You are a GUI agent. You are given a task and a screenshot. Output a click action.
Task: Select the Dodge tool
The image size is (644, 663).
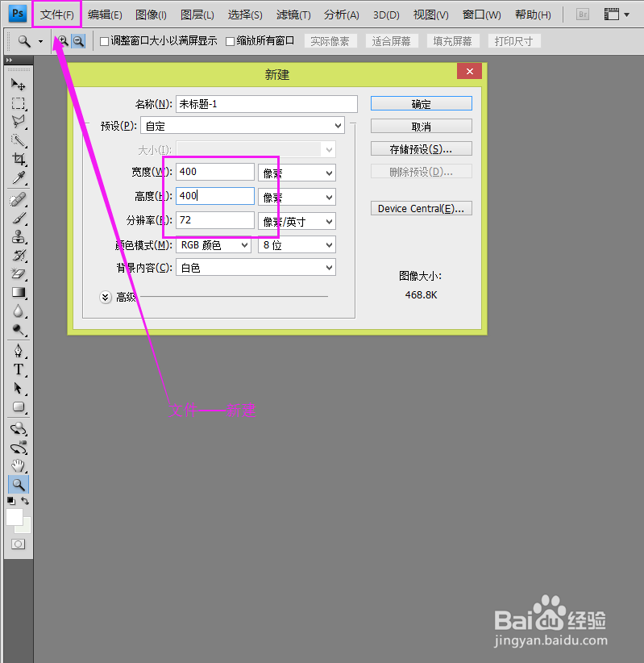click(19, 329)
